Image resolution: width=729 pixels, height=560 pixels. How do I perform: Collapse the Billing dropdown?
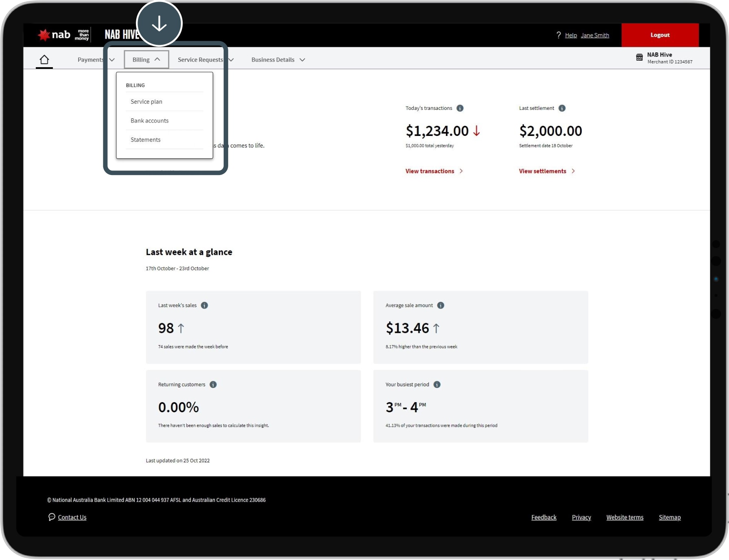(146, 60)
